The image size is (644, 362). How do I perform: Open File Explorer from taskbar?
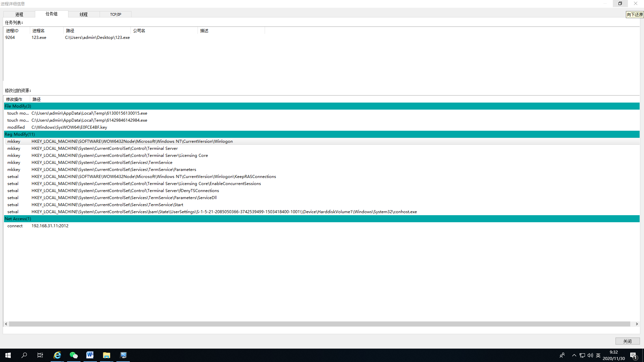pos(106,355)
